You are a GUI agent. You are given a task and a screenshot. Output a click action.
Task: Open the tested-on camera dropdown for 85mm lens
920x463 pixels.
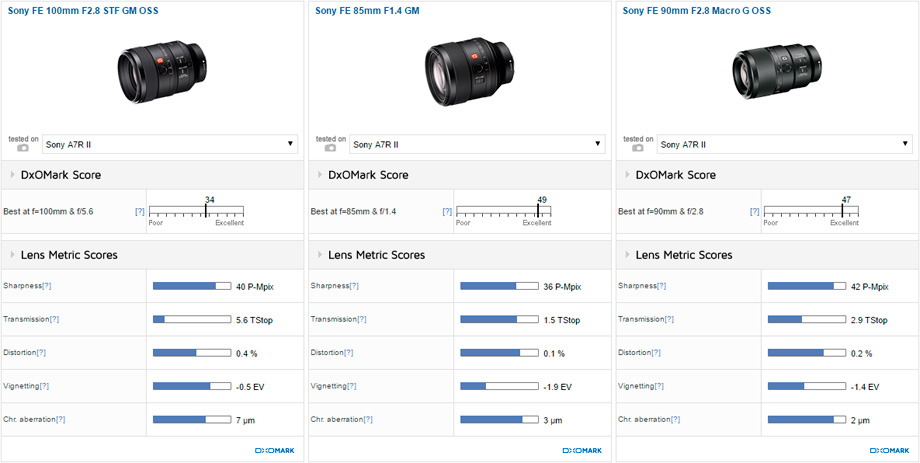coord(478,144)
